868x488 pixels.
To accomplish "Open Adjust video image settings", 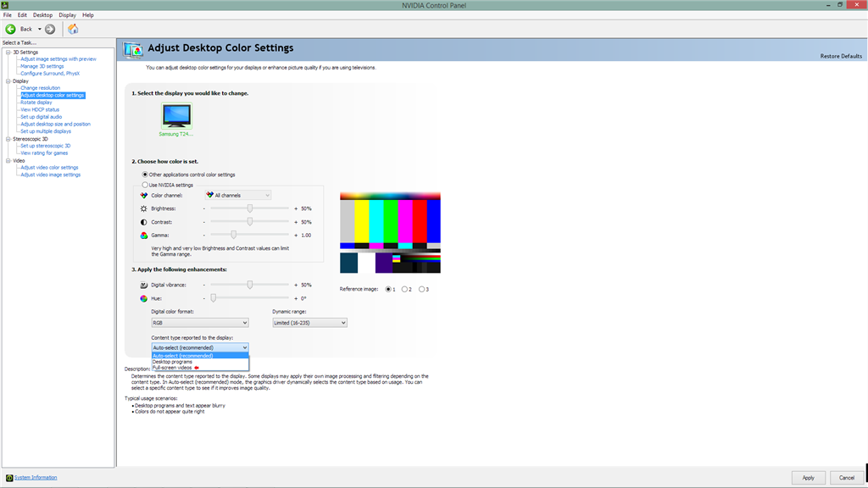I will 50,175.
